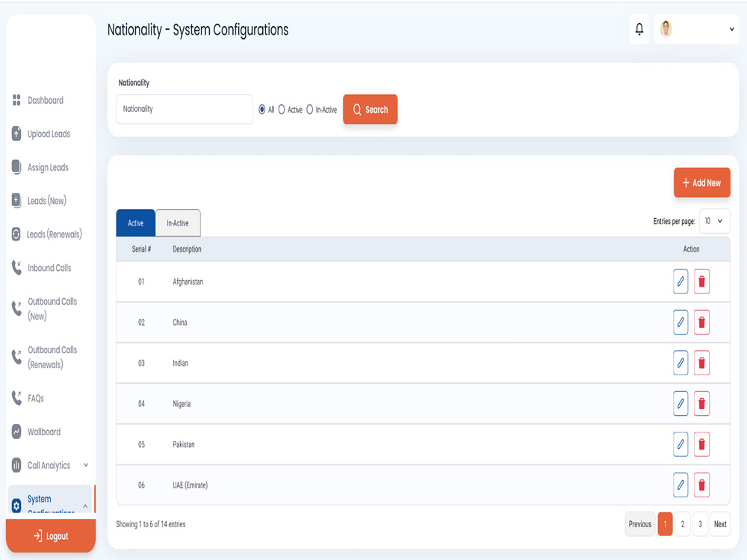Switch to the In-Active tab

178,223
